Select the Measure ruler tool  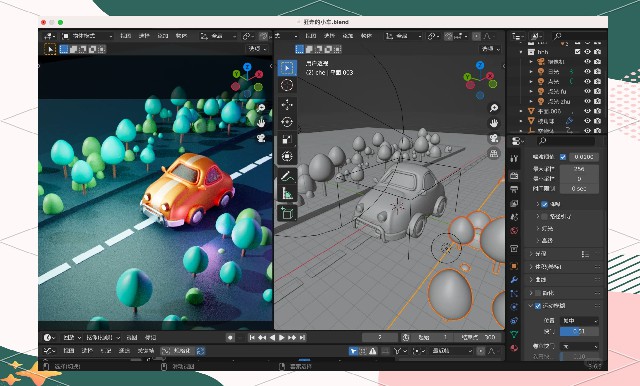tap(287, 193)
